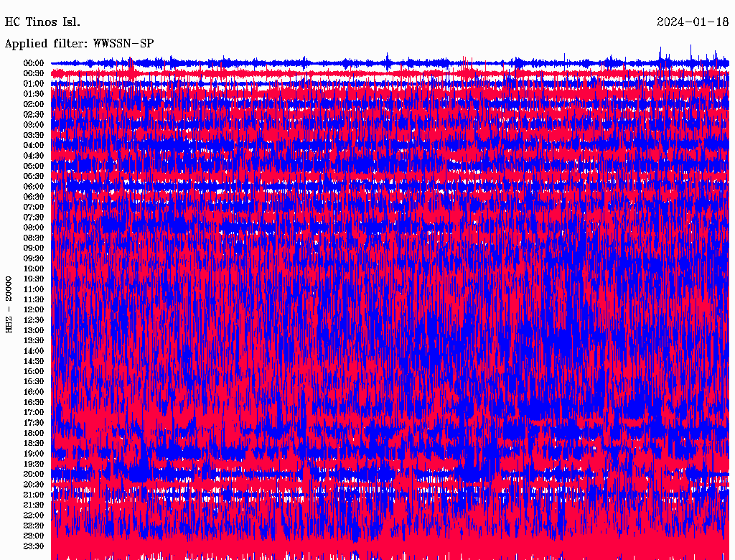Select the 22:00 time row label
The height and width of the screenshot is (560, 735).
point(34,515)
